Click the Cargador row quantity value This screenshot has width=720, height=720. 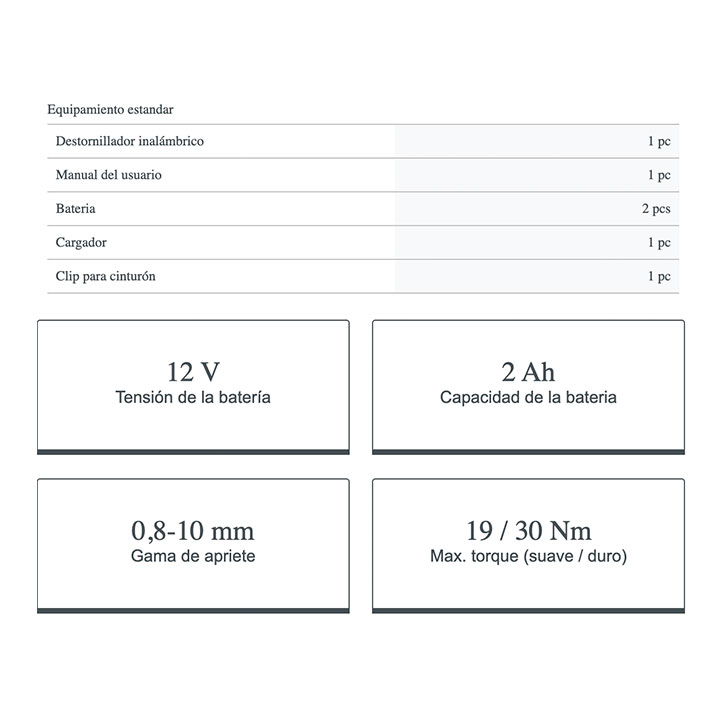[x=658, y=242]
